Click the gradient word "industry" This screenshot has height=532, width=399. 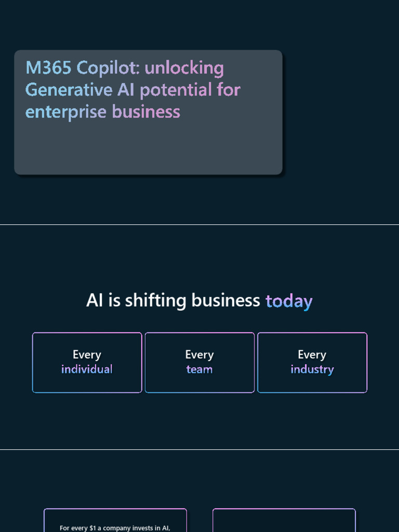(312, 369)
